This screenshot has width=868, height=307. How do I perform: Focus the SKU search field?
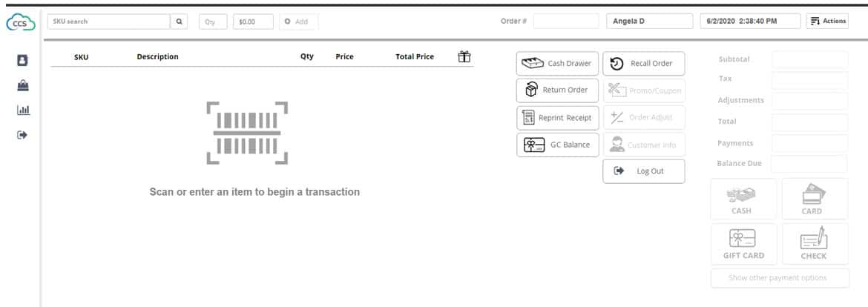coord(109,22)
